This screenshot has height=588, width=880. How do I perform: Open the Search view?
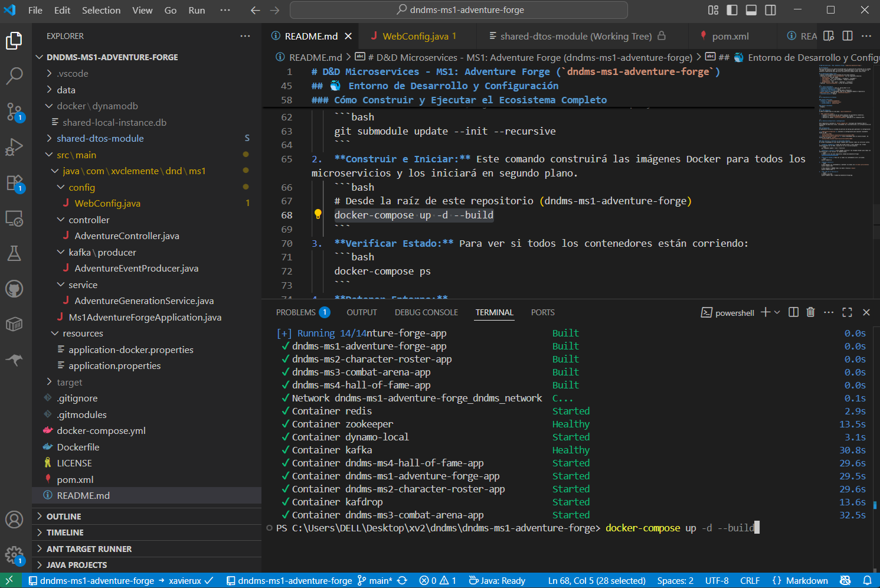(14, 76)
